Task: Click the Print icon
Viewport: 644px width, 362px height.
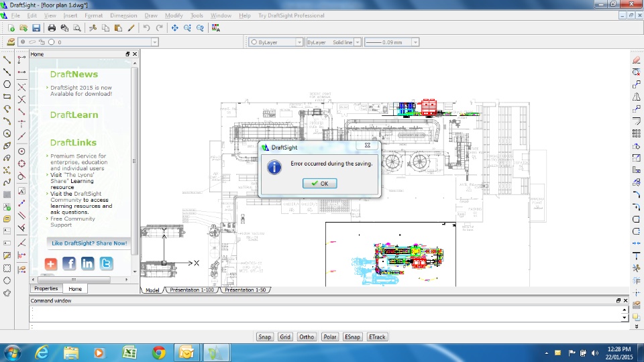Action: point(52,28)
